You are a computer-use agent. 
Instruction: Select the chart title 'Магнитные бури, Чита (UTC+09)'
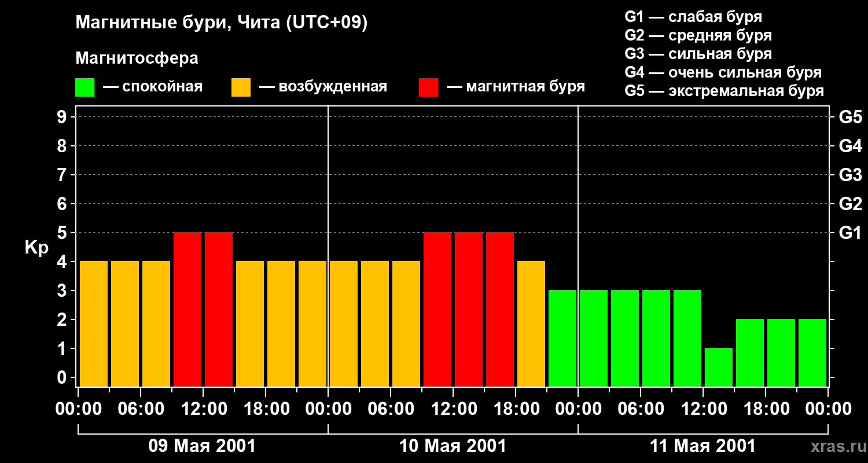click(222, 23)
